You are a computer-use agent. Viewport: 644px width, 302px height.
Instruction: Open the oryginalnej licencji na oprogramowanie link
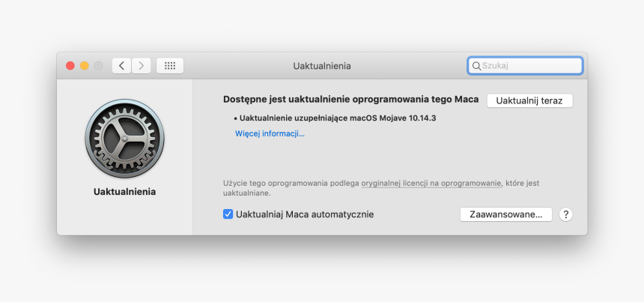click(431, 183)
